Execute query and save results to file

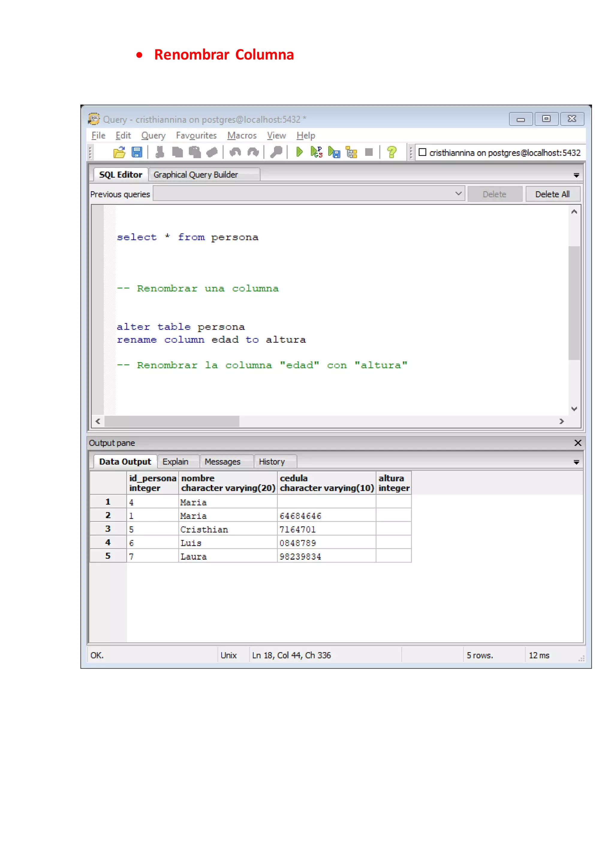[334, 152]
